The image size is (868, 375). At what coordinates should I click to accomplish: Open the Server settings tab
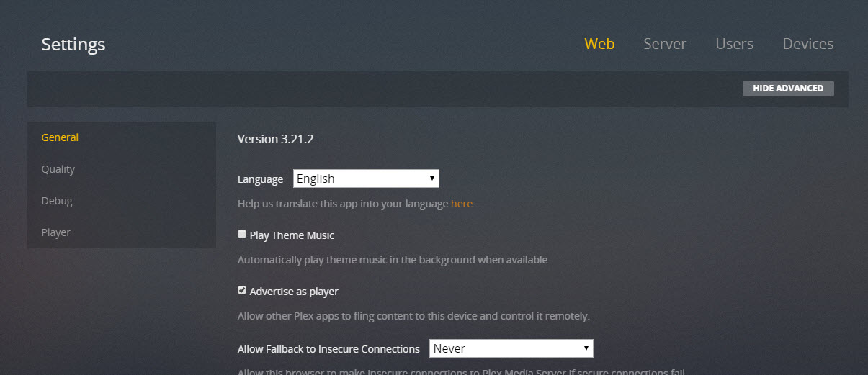pos(664,44)
